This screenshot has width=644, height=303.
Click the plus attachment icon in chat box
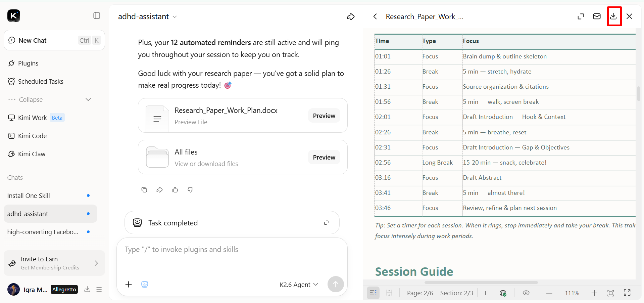tap(129, 285)
